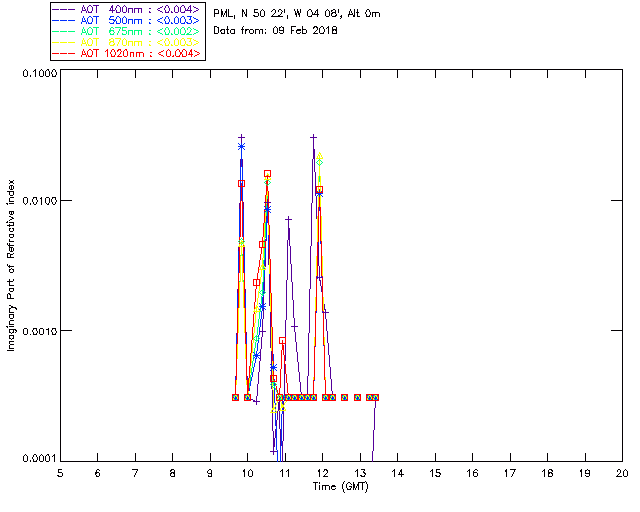This screenshot has width=640, height=512.
Task: Click the x-axis tick label 14
Action: point(398,473)
